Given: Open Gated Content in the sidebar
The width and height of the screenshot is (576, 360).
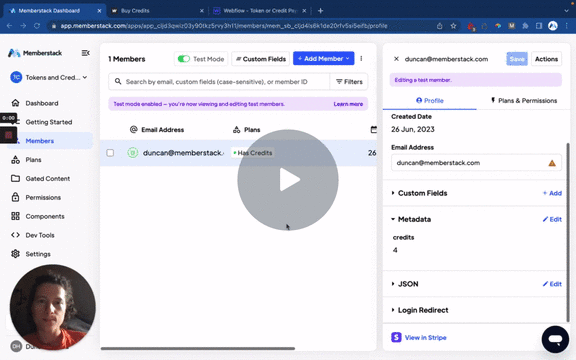Looking at the screenshot, I should (47, 179).
